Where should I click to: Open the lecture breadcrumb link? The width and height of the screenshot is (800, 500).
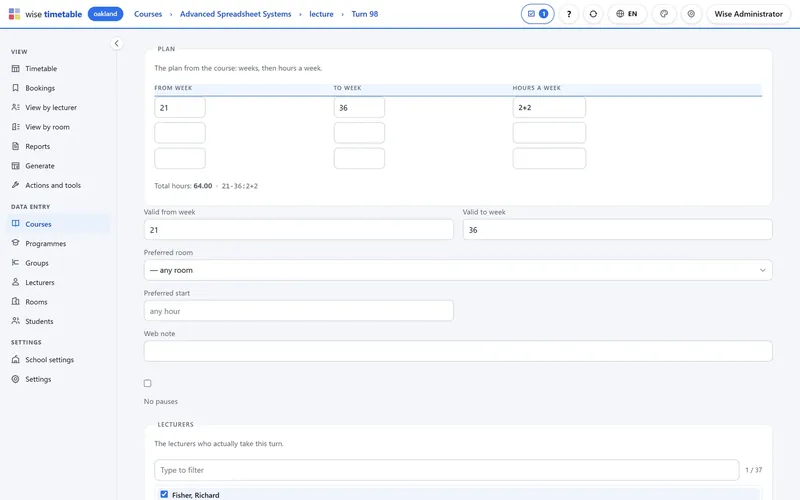[321, 14]
